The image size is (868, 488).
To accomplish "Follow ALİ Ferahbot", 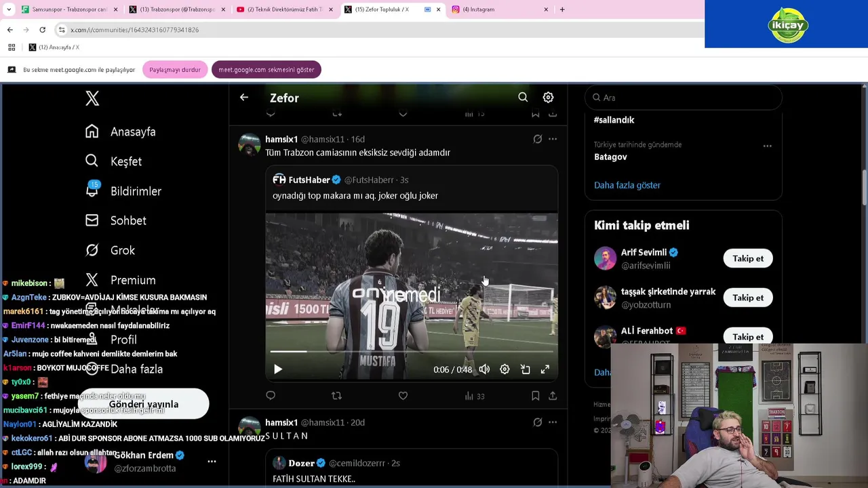I will (748, 337).
